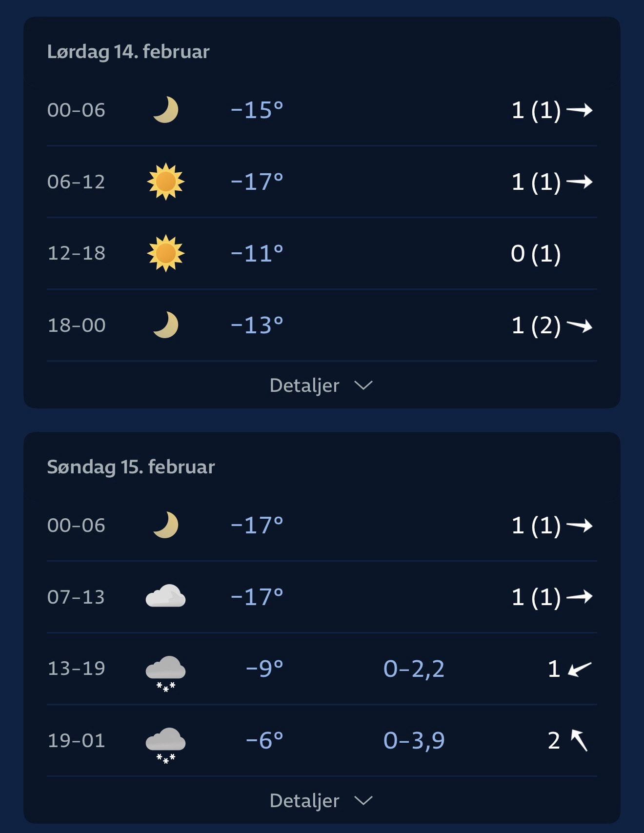Click the cloud icon for Sunday 07-13
The width and height of the screenshot is (644, 833).
[166, 596]
